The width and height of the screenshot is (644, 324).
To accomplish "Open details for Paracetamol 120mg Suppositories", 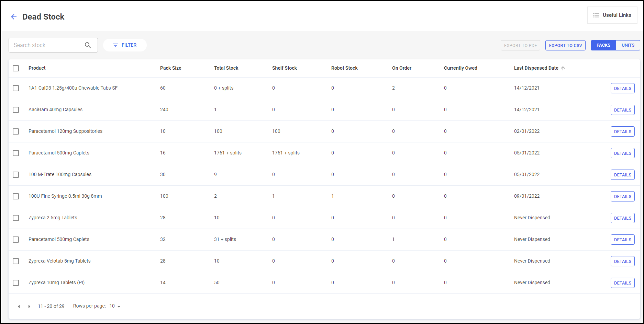I will 622,131.
